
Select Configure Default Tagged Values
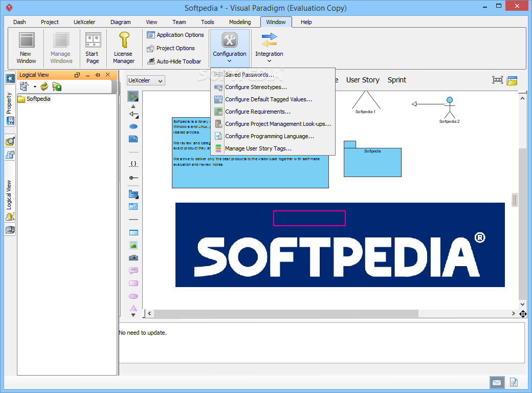point(273,99)
